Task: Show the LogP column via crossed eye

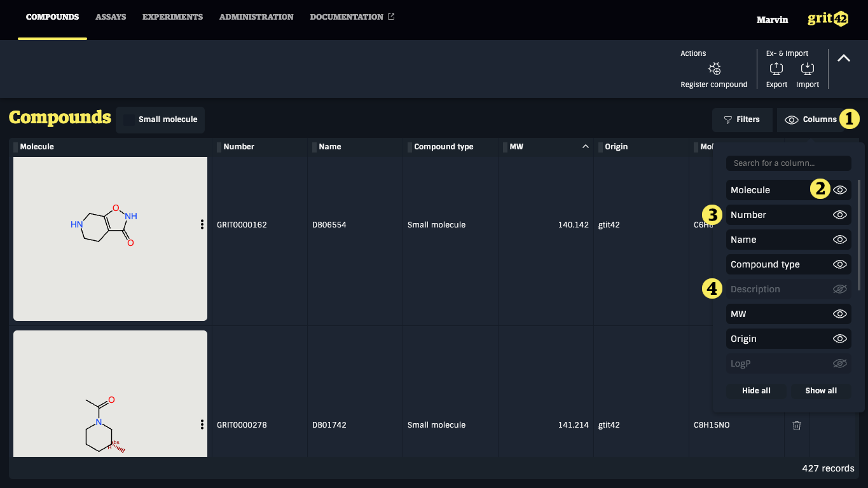Action: pos(840,363)
